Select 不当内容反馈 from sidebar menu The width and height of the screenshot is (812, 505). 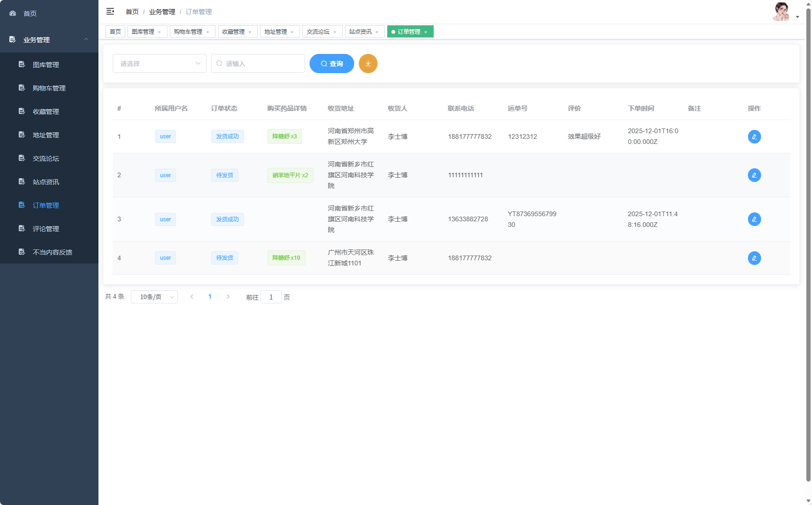point(52,252)
